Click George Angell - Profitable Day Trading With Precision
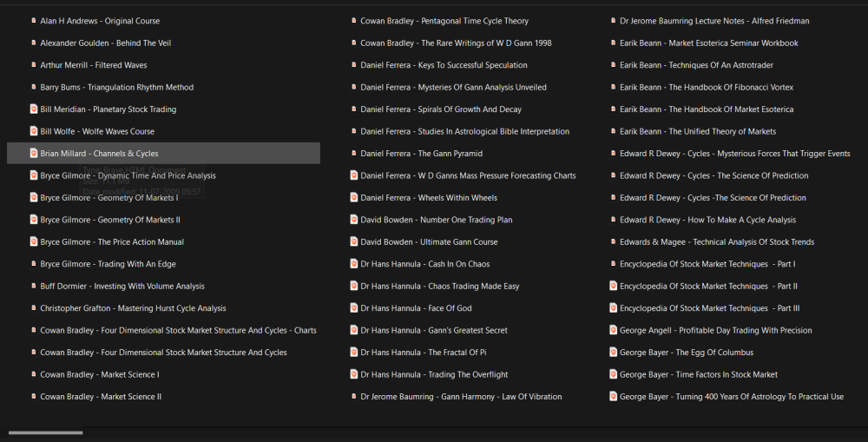 (x=715, y=331)
